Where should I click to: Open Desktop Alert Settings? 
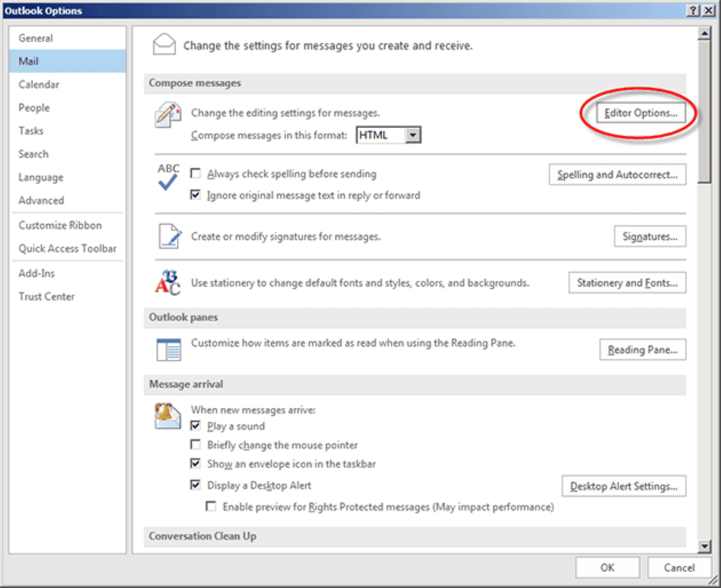[x=624, y=486]
